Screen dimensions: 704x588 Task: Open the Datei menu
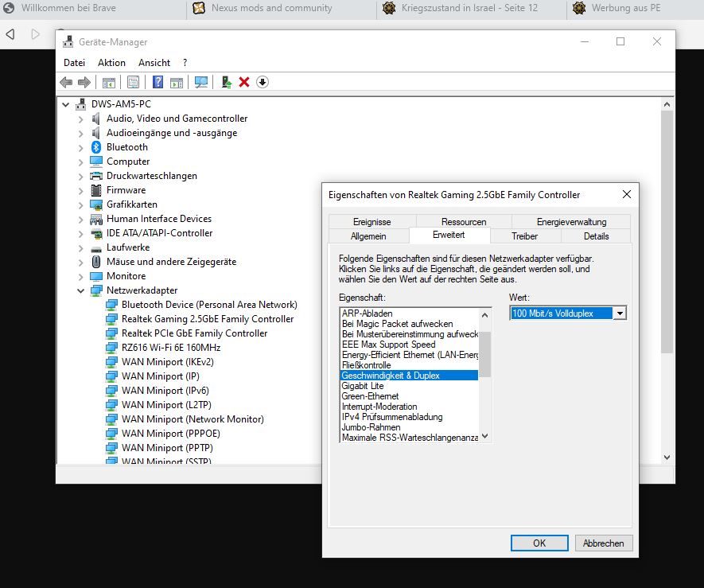(x=74, y=62)
